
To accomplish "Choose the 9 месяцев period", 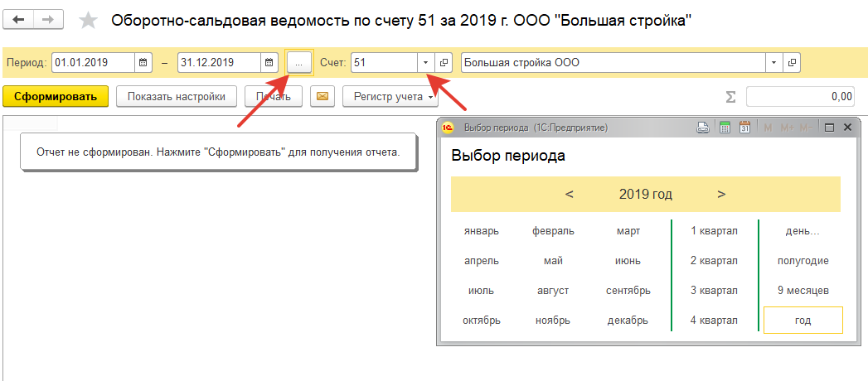I will coord(803,291).
